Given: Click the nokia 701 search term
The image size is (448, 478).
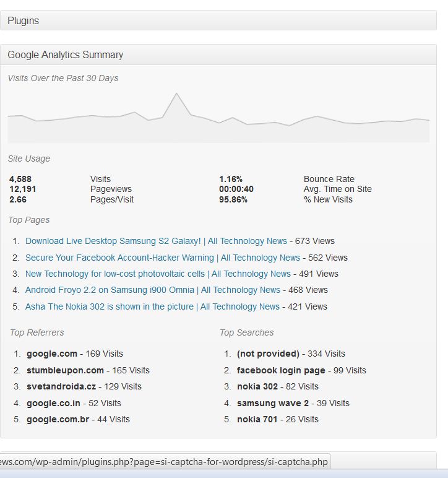Looking at the screenshot, I should coord(257,419).
